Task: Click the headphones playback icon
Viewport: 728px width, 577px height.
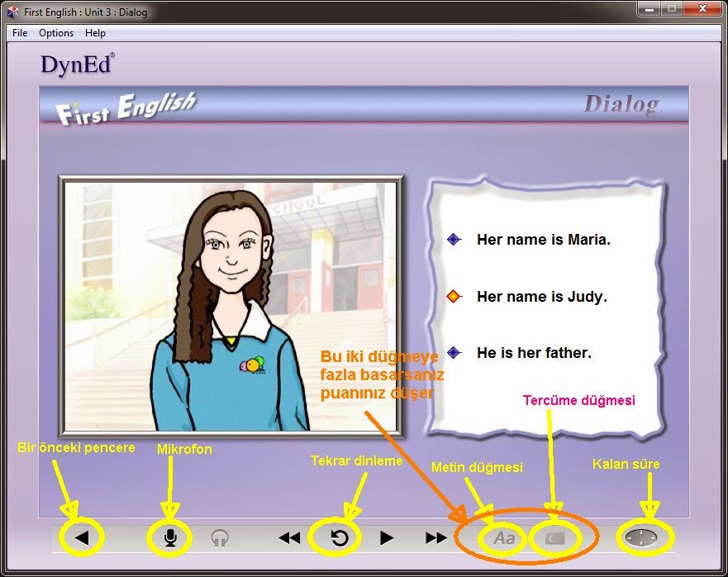Action: click(x=220, y=538)
